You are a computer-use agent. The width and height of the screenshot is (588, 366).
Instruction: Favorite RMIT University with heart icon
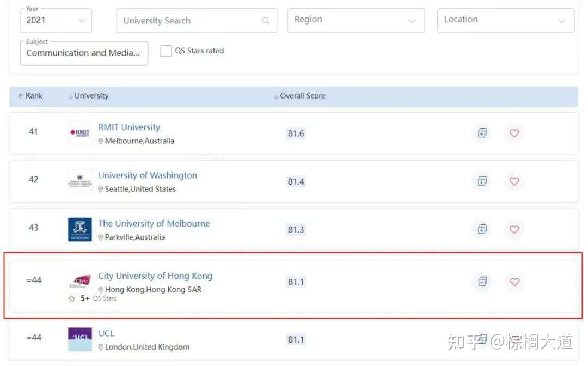[x=514, y=133]
